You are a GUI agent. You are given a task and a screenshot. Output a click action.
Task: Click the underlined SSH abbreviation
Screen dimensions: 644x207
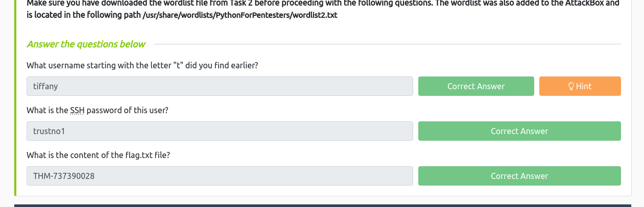(x=77, y=110)
